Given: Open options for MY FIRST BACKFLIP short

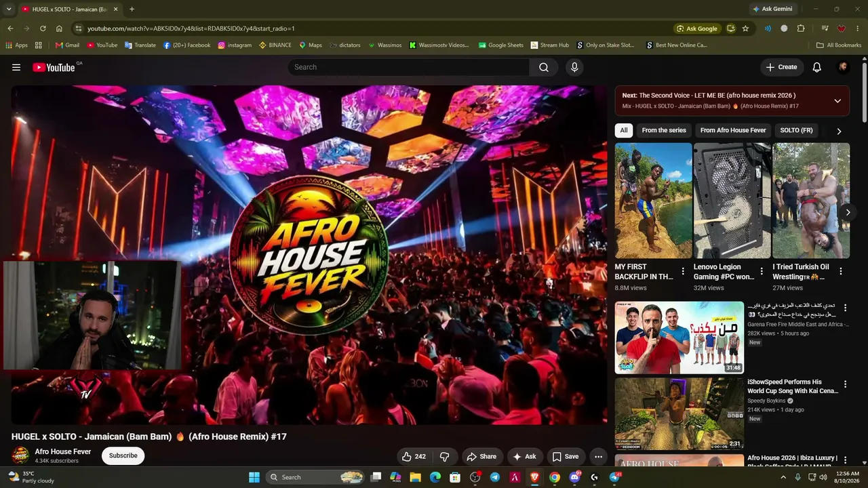Looking at the screenshot, I should (683, 271).
